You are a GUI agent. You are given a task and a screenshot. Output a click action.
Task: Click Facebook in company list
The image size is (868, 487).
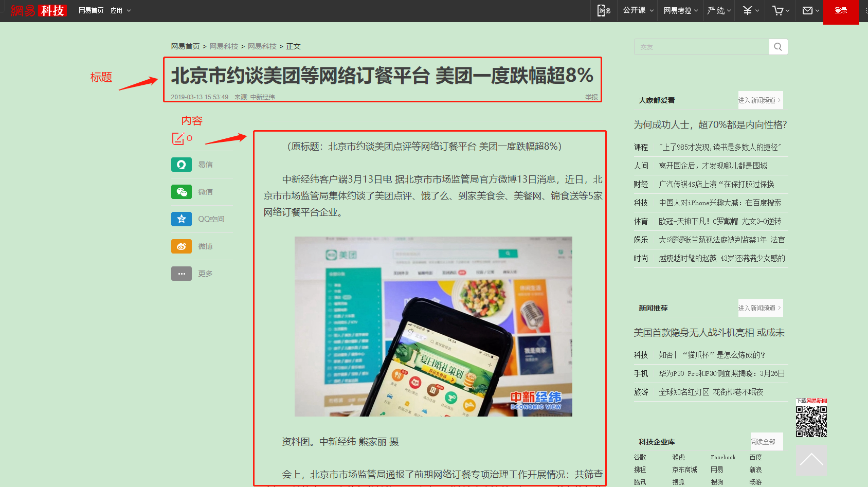(723, 457)
